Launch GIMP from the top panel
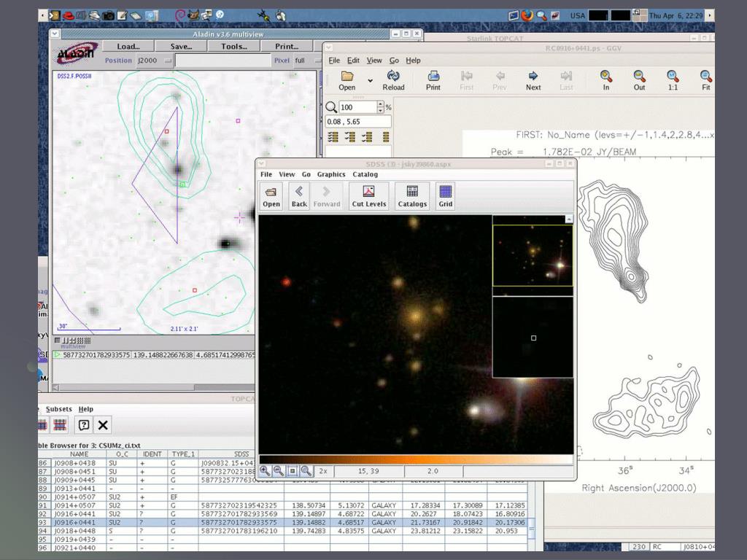 pos(193,15)
